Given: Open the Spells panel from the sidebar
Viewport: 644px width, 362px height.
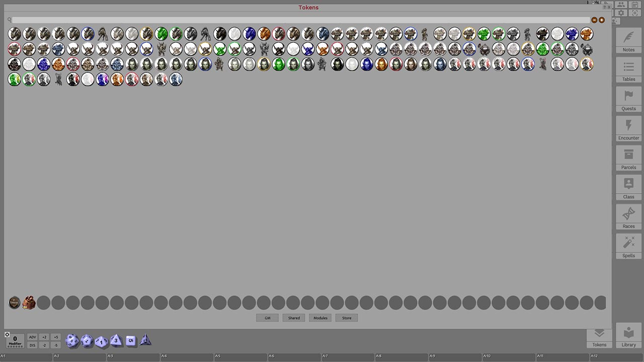Looking at the screenshot, I should coord(628,247).
